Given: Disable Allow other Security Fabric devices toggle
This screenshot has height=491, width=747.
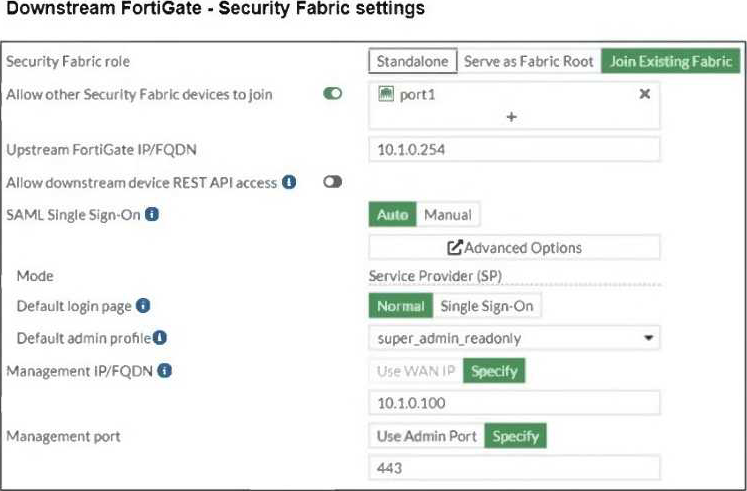Looking at the screenshot, I should (x=331, y=94).
